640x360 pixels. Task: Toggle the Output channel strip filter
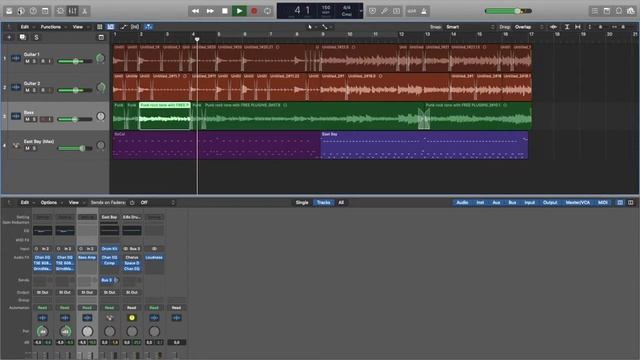pos(550,202)
